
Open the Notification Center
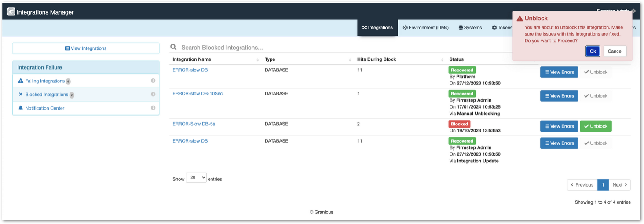[45, 108]
